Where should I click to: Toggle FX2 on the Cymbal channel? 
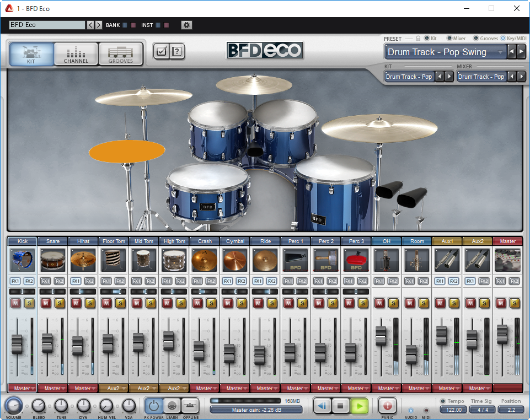click(x=242, y=281)
